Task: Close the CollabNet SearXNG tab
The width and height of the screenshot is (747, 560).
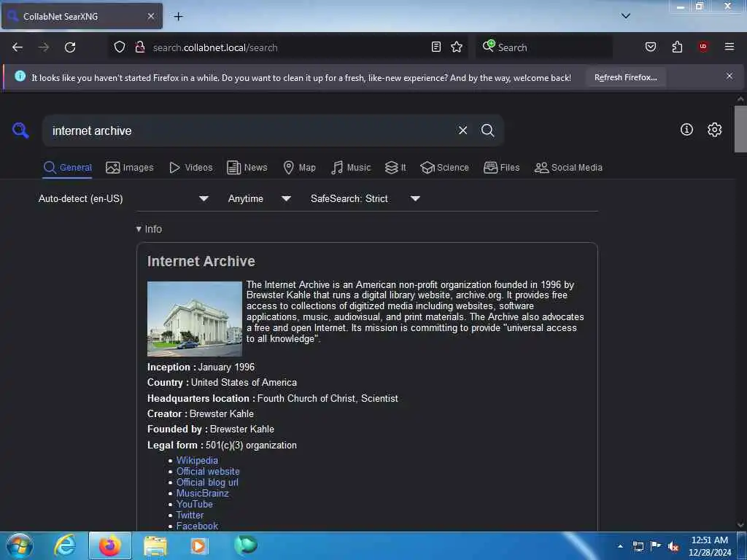Action: point(150,16)
